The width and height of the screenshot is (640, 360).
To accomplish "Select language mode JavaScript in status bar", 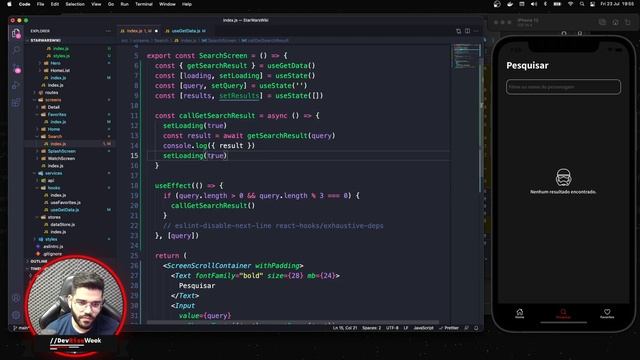I will pos(423,328).
